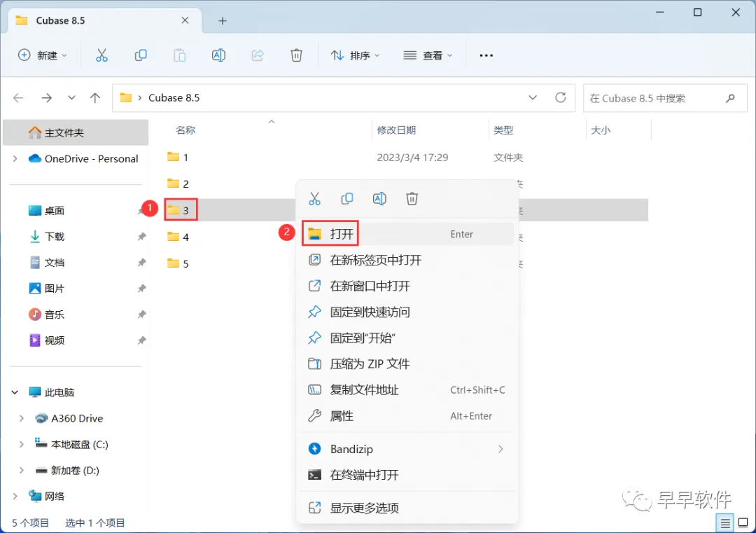Click Delete icon in the context menu
Viewport: 756px width, 533px height.
pos(412,198)
